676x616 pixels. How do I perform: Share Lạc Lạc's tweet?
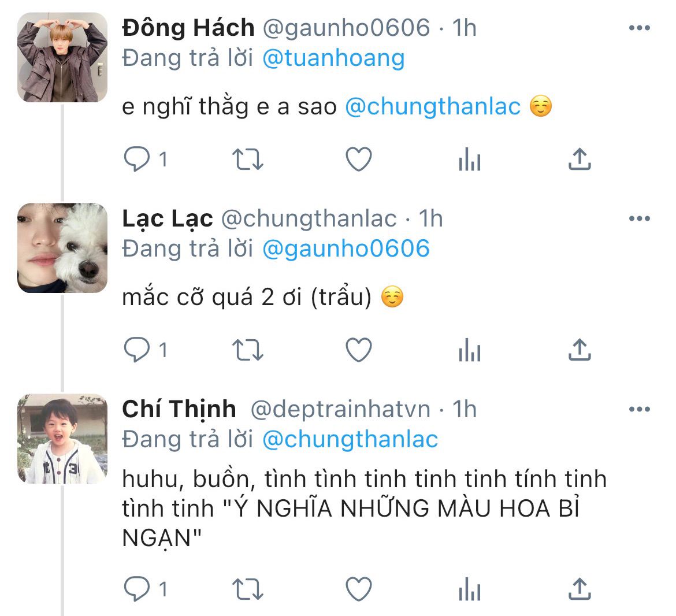click(579, 350)
